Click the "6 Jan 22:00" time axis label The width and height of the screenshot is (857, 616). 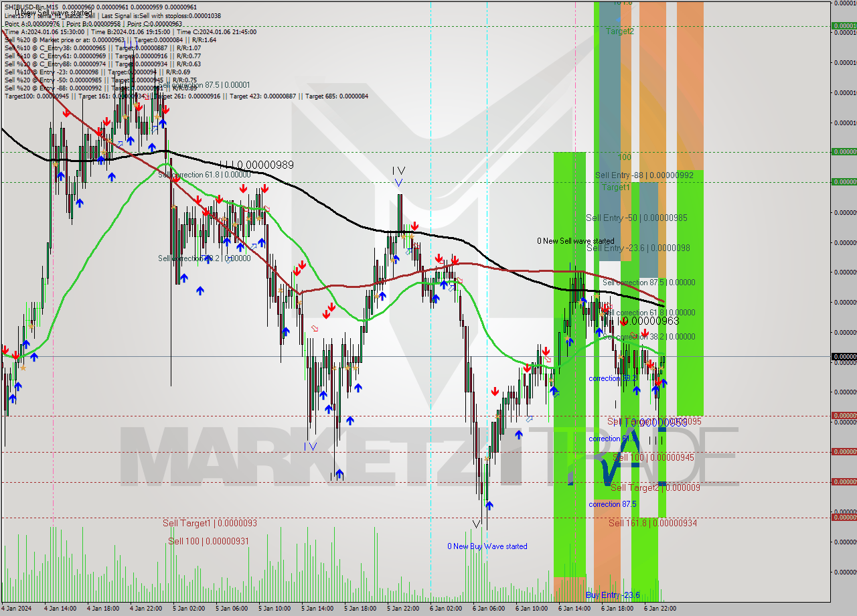pyautogui.click(x=659, y=609)
